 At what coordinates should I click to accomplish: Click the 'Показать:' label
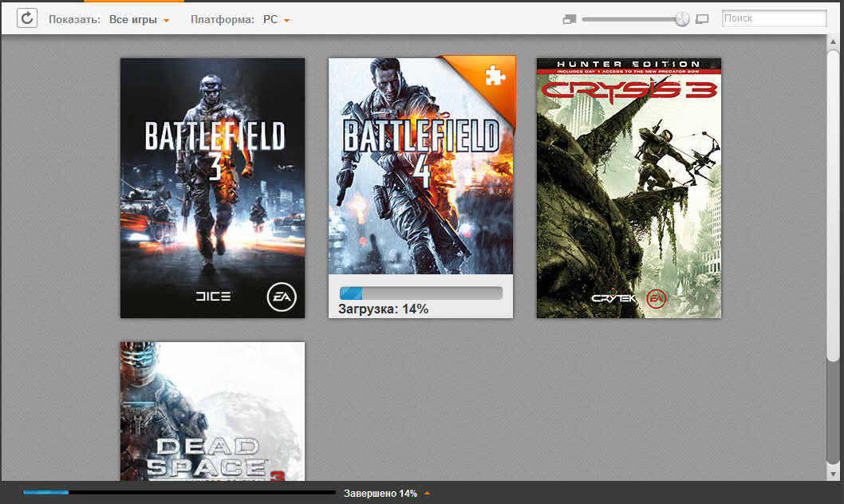(74, 20)
